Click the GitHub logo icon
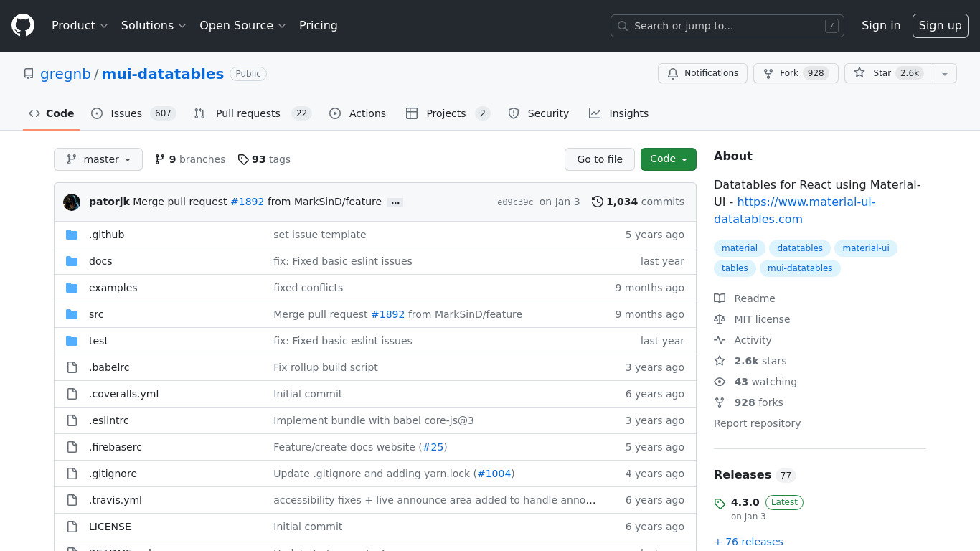 (23, 26)
